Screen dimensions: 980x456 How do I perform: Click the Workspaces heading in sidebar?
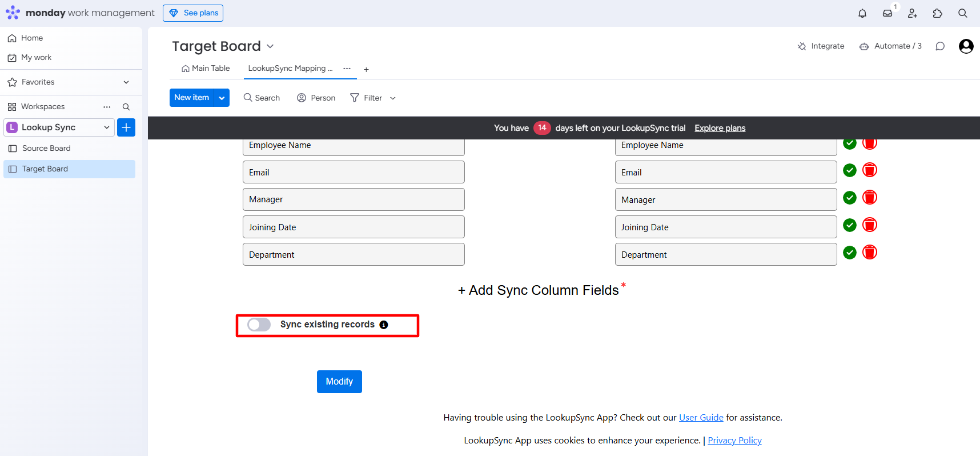tap(43, 107)
